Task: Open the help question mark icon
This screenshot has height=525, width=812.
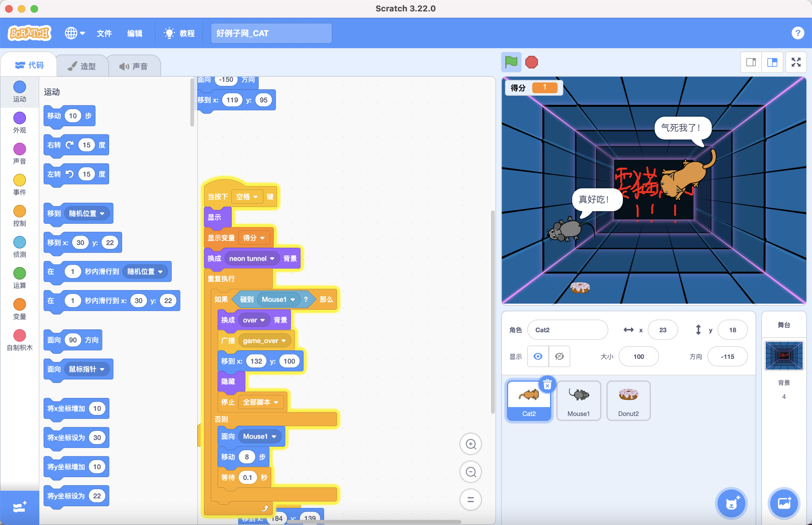Action: (798, 33)
